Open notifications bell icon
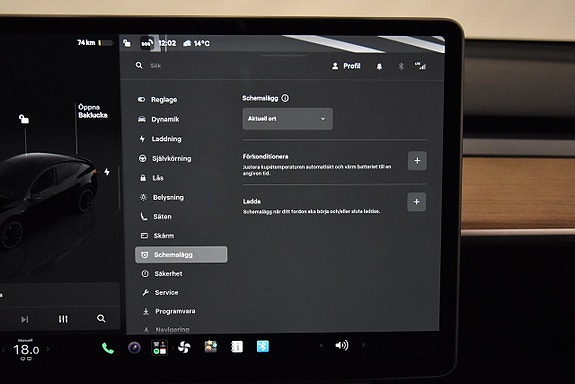 point(379,66)
